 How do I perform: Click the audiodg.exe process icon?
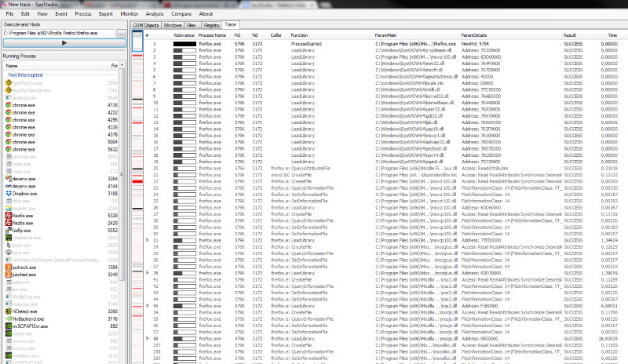click(x=9, y=98)
